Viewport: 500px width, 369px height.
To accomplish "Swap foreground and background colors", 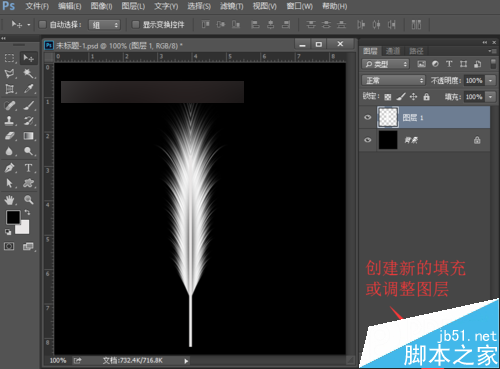I will (27, 212).
